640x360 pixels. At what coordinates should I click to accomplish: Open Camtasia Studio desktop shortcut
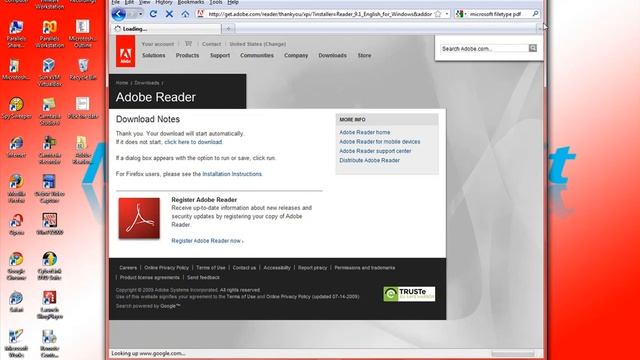pyautogui.click(x=49, y=111)
